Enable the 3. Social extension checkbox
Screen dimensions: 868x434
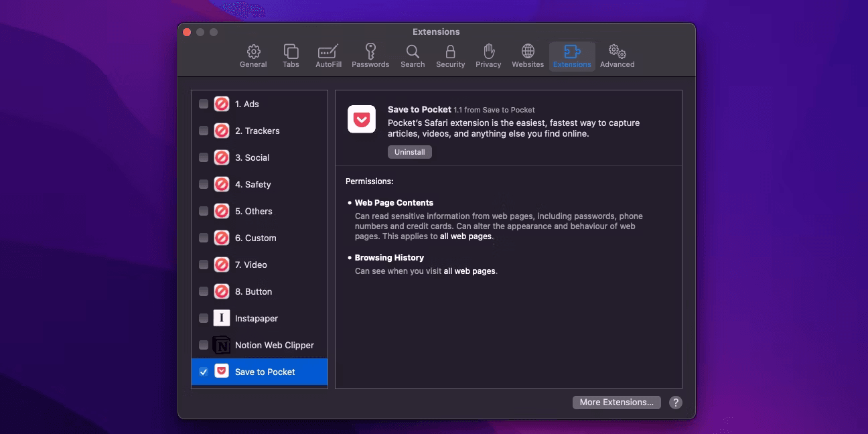tap(204, 157)
